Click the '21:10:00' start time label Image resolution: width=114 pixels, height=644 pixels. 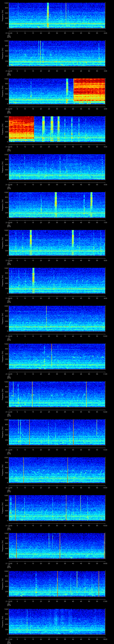click(x=9, y=374)
